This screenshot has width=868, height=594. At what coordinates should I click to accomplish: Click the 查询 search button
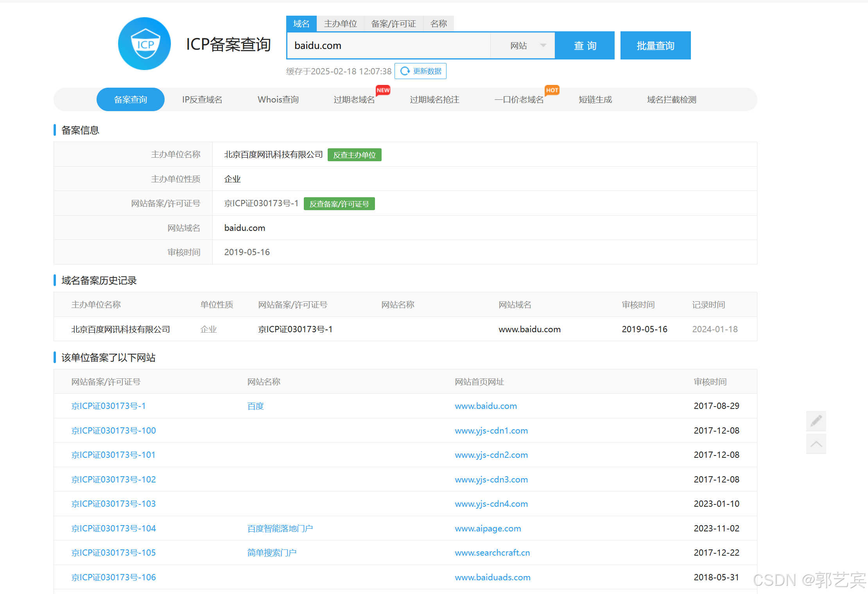[585, 46]
